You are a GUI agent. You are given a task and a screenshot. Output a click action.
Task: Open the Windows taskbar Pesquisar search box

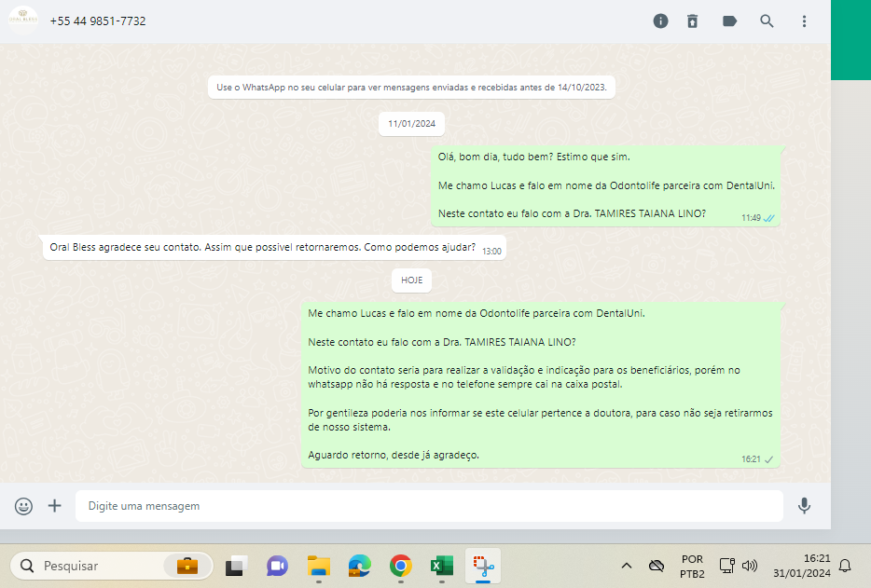tap(111, 566)
